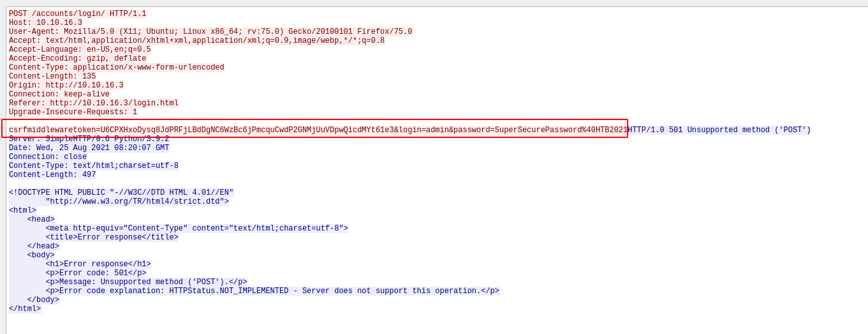Screen dimensions: 868x334
Task: Click the HTTP/1.0 501 Unsupported method status
Action: coord(719,130)
